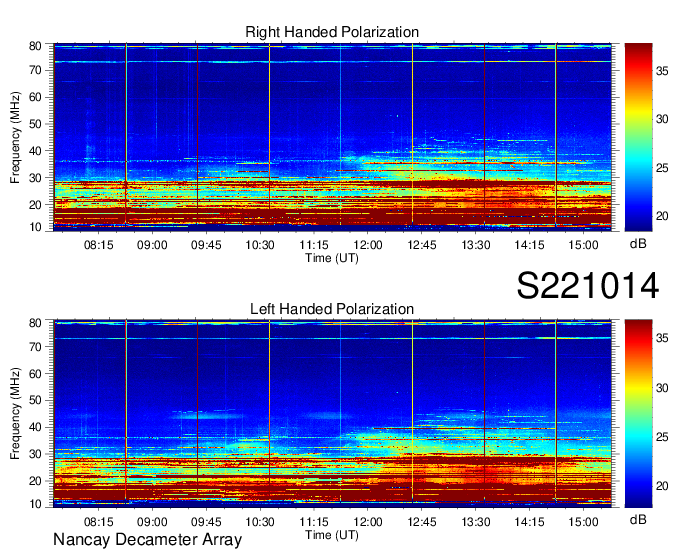This screenshot has height=552, width=680.
Task: Click the 30 MHz tick on the right-handed plot
Action: coord(35,178)
